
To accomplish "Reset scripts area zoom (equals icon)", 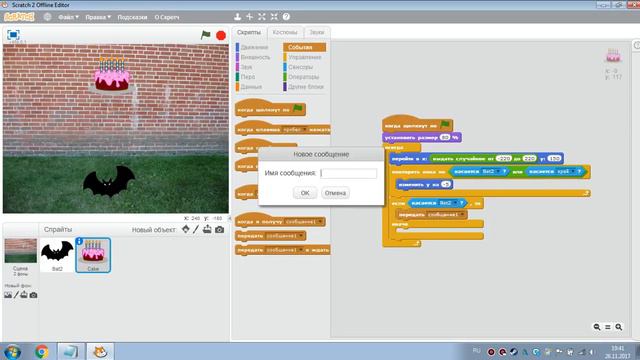I will coord(608,327).
